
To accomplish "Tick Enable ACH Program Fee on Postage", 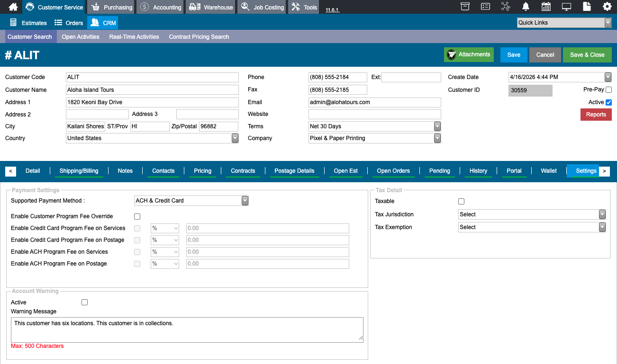I will (x=137, y=264).
